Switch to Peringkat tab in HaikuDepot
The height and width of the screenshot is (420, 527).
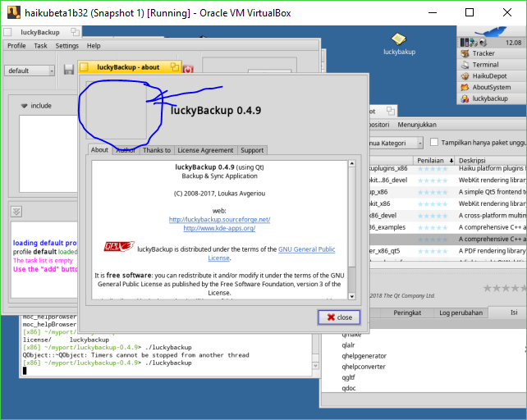[407, 313]
